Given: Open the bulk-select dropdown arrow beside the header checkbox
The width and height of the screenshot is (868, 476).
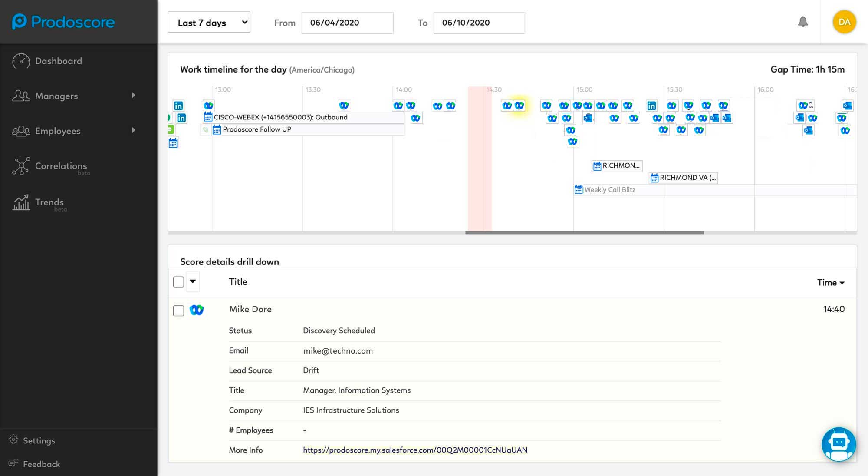Looking at the screenshot, I should tap(193, 281).
